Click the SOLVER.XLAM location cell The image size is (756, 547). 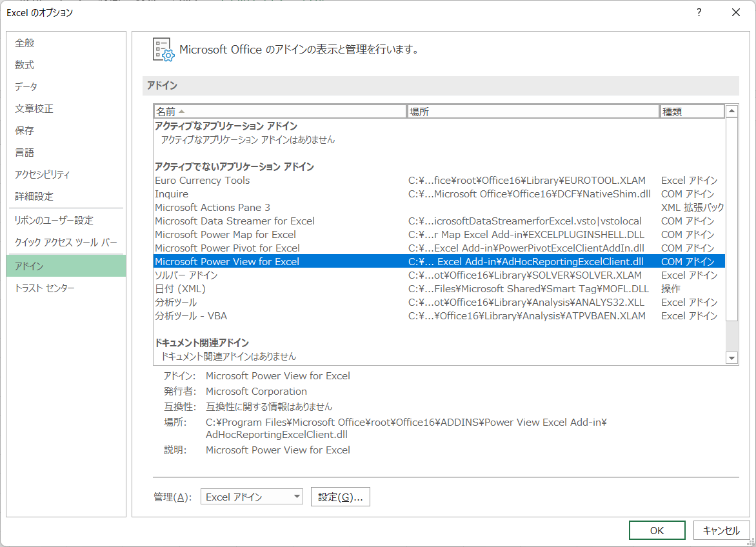[524, 275]
